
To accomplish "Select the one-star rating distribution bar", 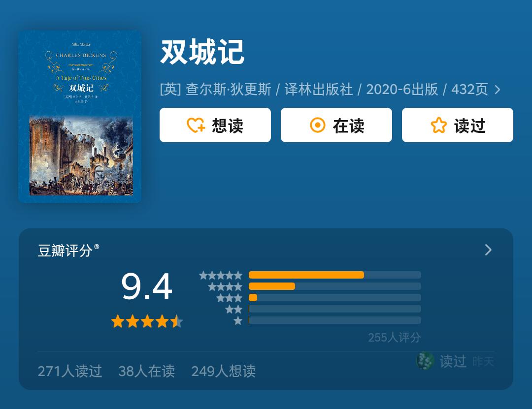I will point(334,320).
